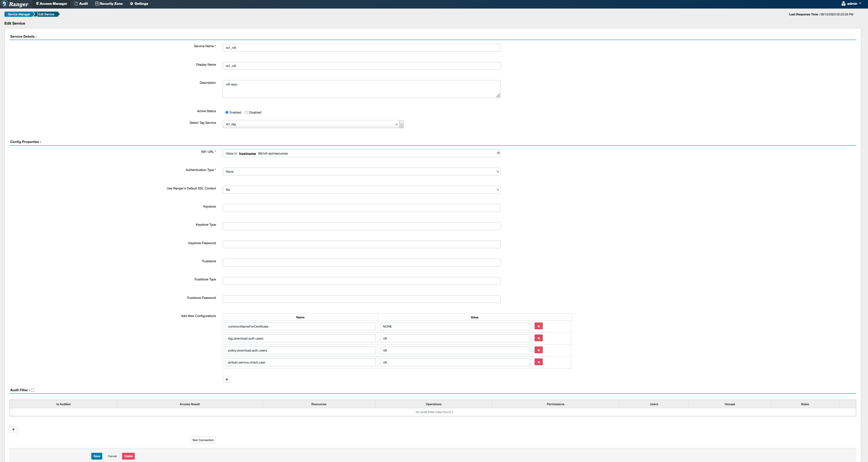Expand the Select Tag Service dropdown arrow
The height and width of the screenshot is (462, 868).
point(402,124)
